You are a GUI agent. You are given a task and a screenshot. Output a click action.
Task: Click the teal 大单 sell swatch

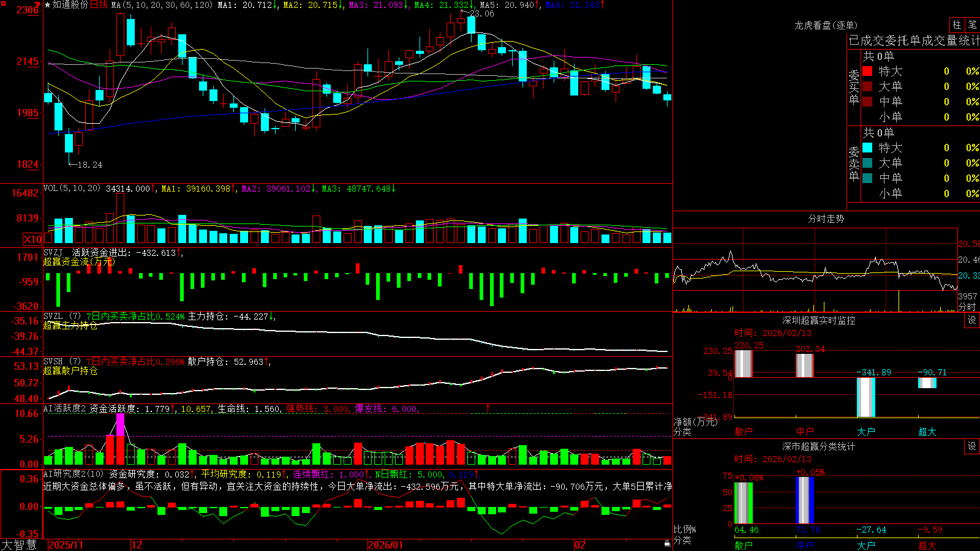coord(867,163)
